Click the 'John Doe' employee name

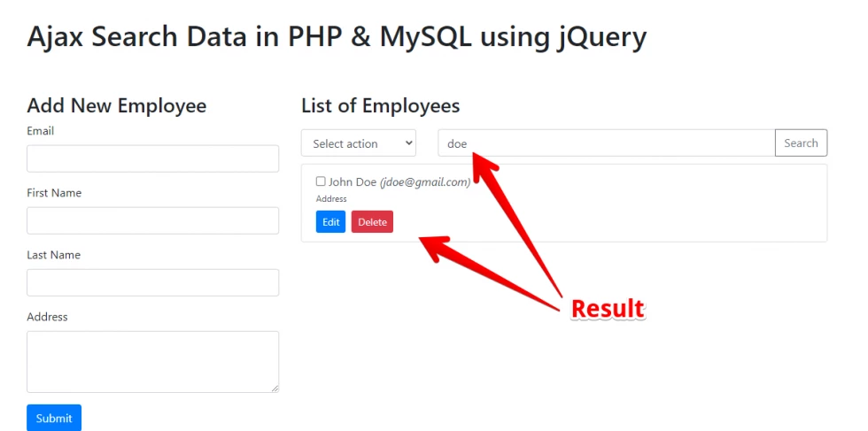tap(353, 182)
